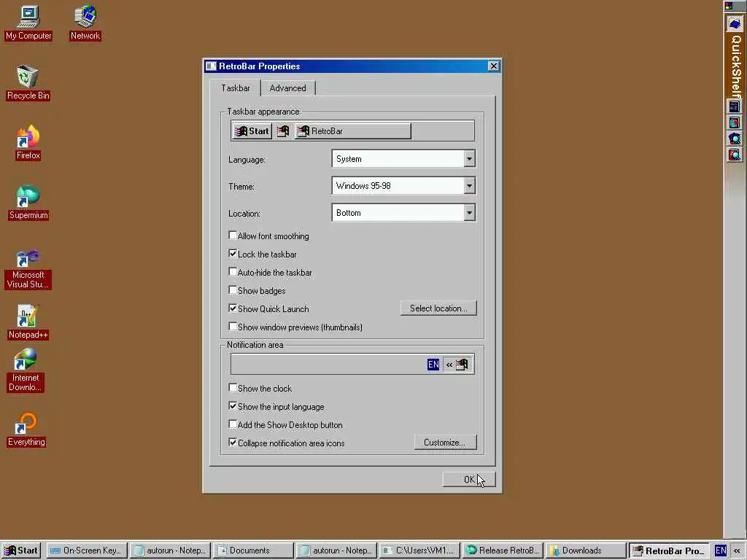Image resolution: width=747 pixels, height=560 pixels.
Task: Uncheck Lock the taskbar
Action: click(x=233, y=253)
